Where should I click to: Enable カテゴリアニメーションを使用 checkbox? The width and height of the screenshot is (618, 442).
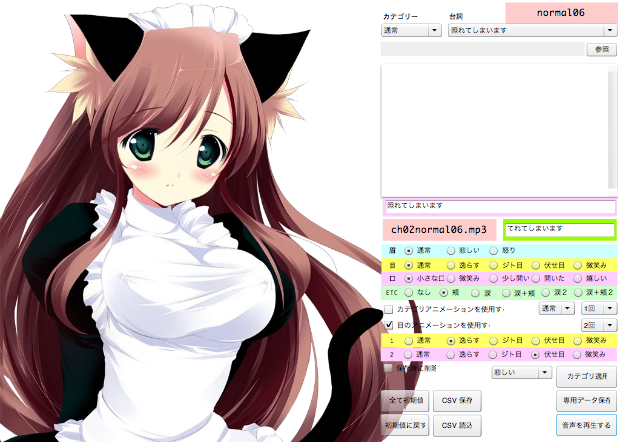tap(389, 310)
